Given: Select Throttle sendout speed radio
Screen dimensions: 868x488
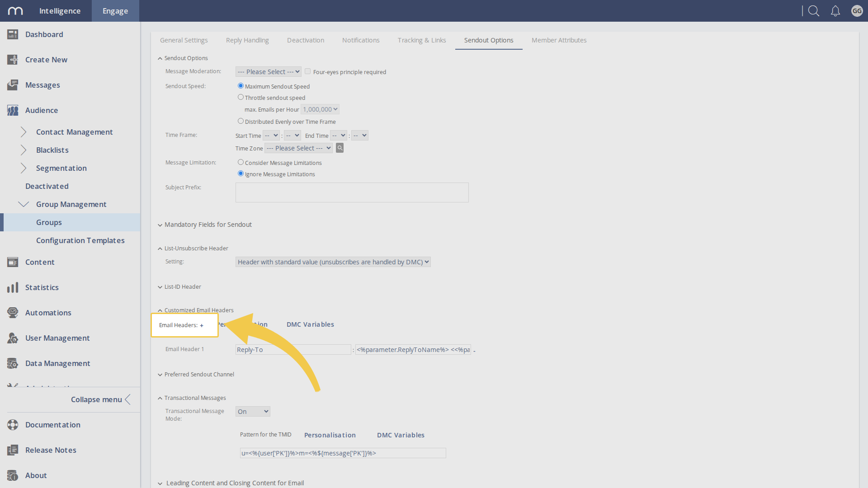Looking at the screenshot, I should pos(241,97).
